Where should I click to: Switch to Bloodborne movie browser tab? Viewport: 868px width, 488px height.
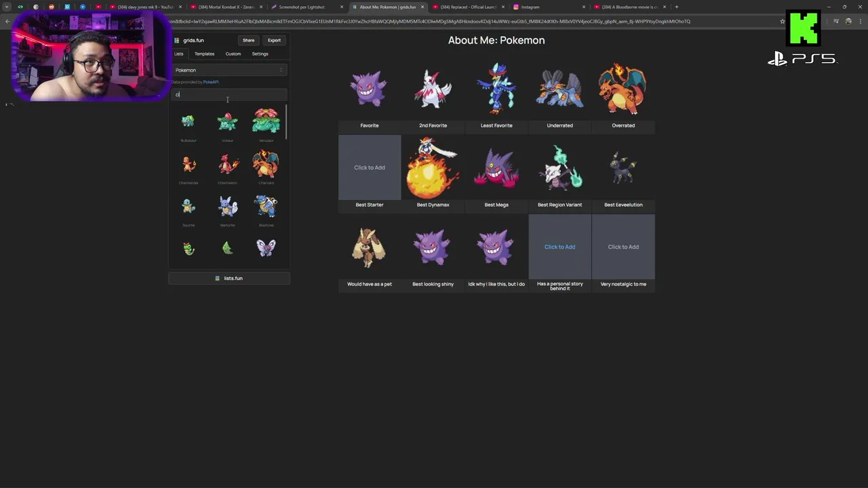pyautogui.click(x=631, y=7)
